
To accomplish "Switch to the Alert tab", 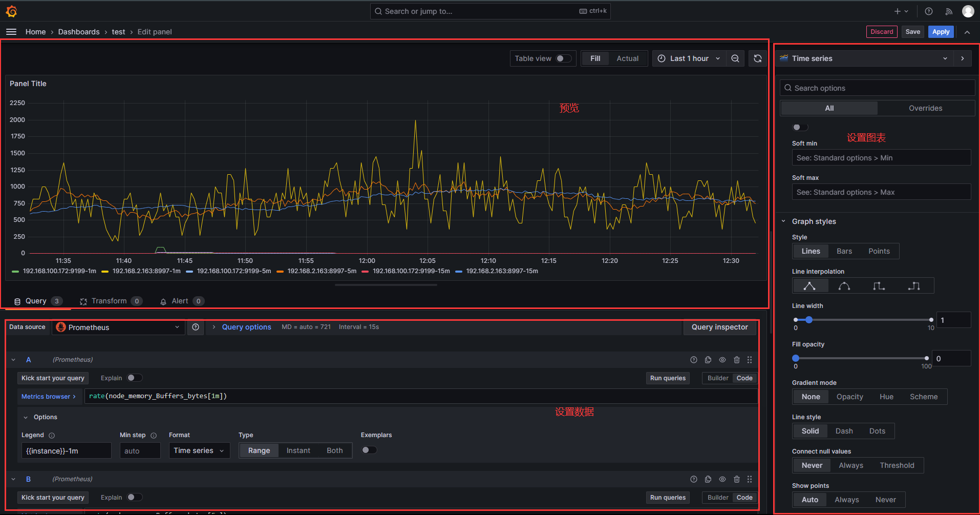I will (x=182, y=301).
